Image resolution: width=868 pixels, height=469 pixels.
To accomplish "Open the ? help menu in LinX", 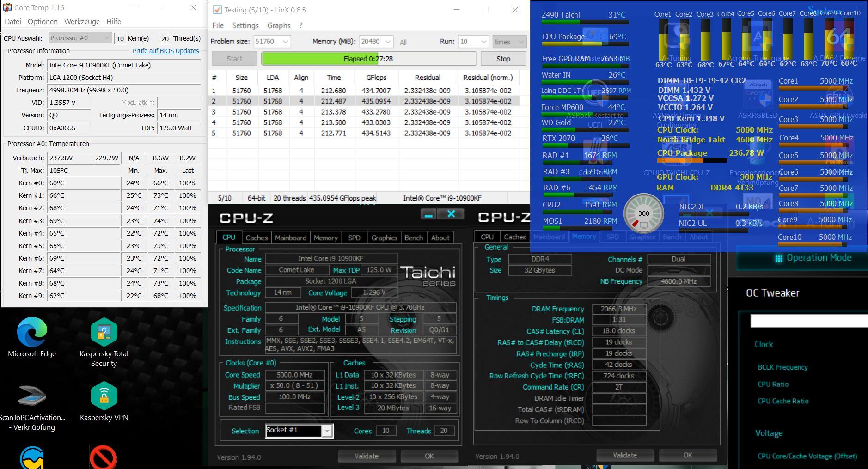I will [x=301, y=25].
